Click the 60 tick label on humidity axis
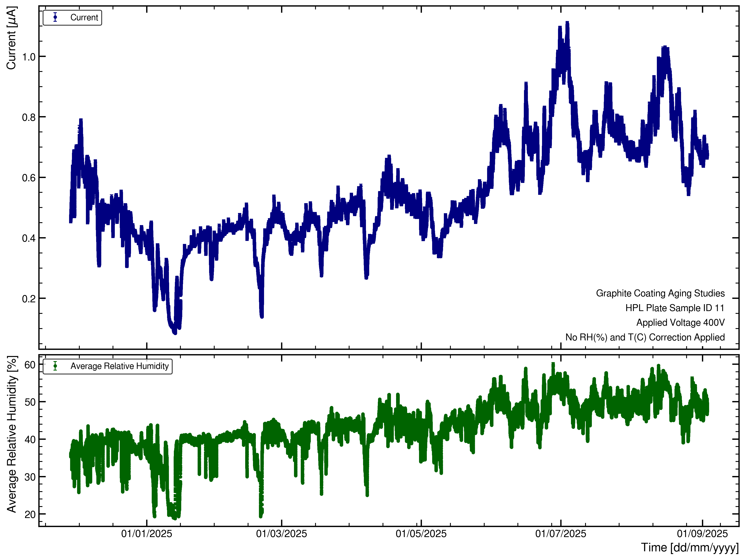 (x=30, y=365)
